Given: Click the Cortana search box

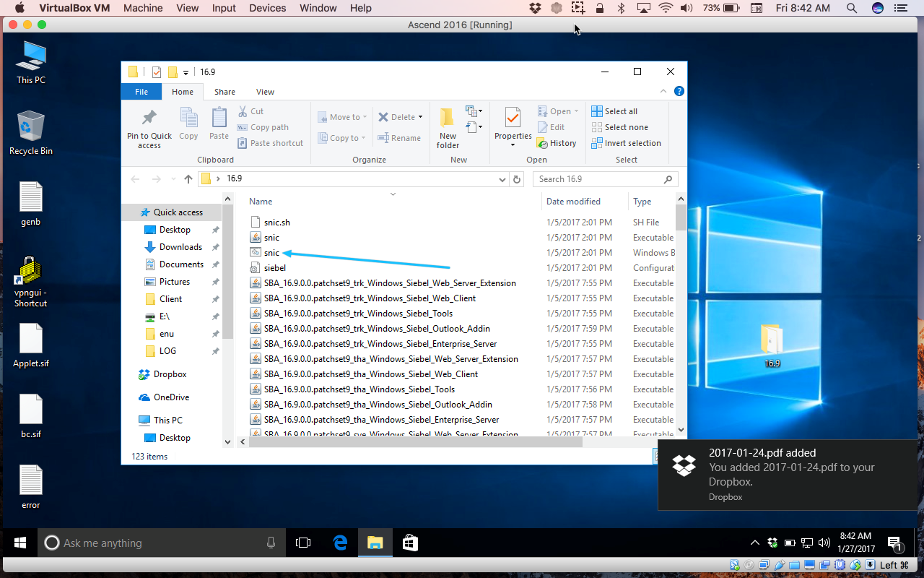Looking at the screenshot, I should point(162,543).
